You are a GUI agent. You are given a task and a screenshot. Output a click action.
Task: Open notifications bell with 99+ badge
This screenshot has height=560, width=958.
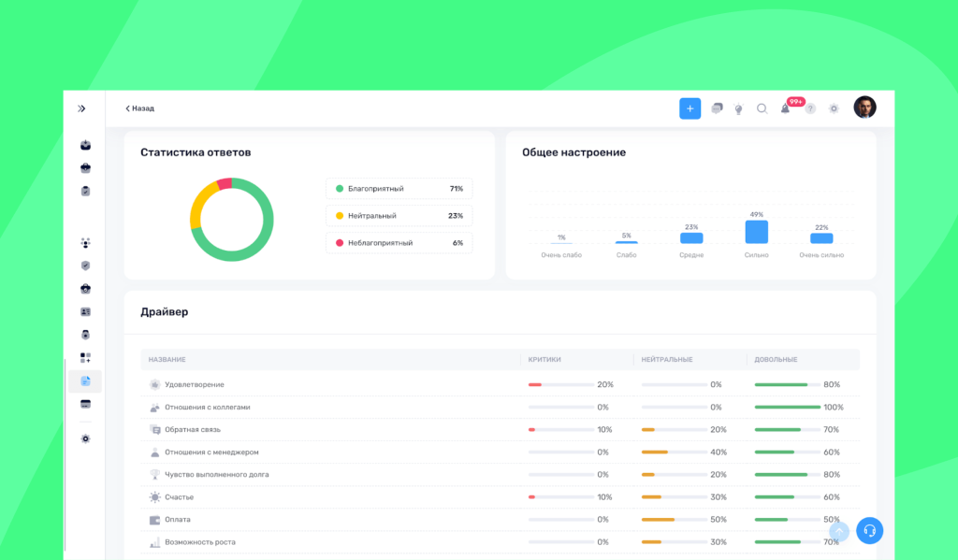(x=786, y=108)
